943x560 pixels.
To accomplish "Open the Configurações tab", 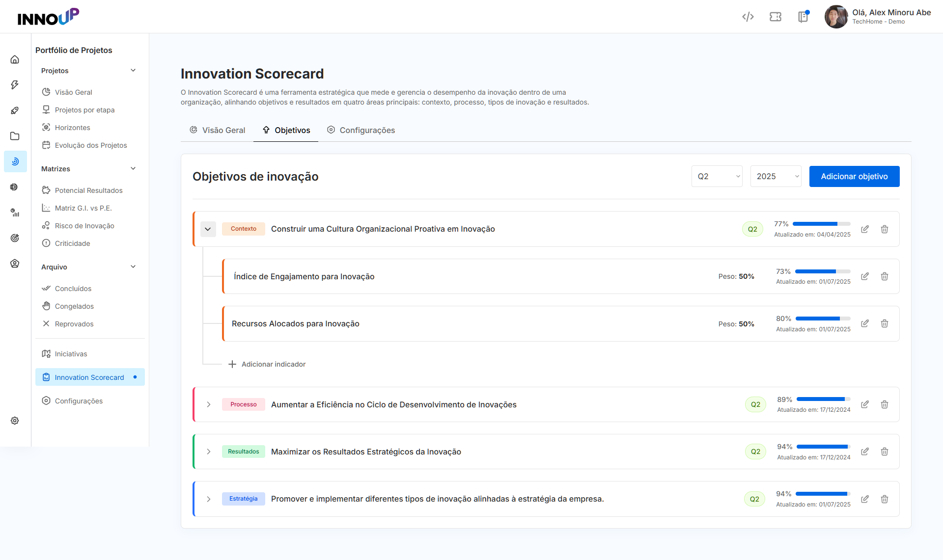I will [361, 130].
